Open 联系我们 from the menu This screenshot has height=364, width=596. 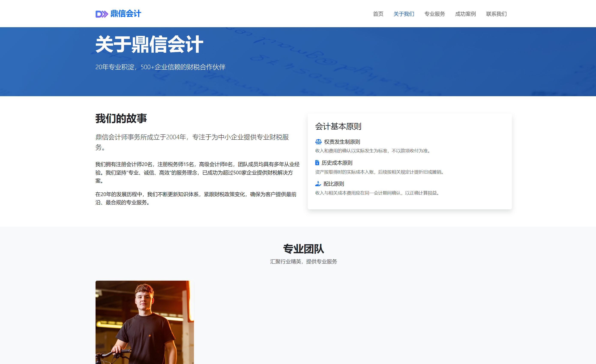click(496, 14)
